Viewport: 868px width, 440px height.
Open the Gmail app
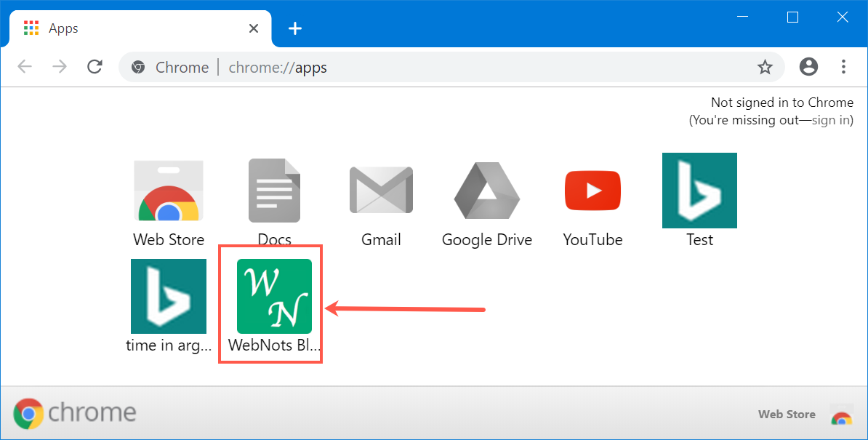(x=381, y=191)
